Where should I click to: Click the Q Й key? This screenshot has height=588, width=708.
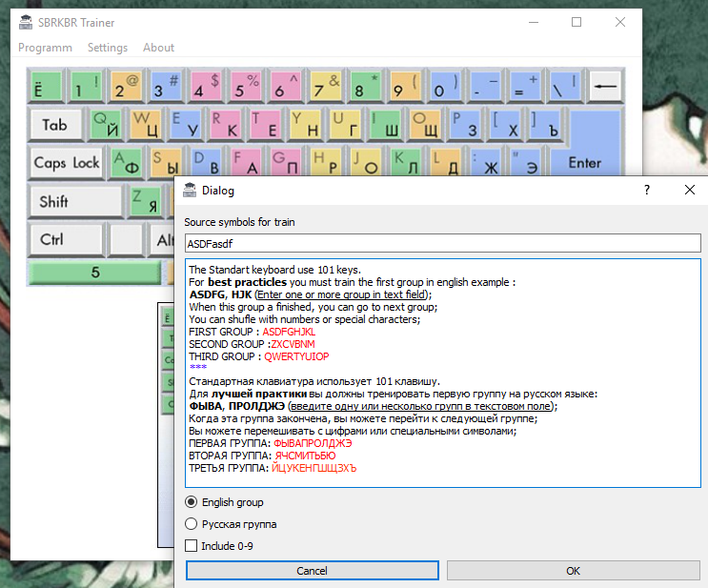click(x=105, y=124)
